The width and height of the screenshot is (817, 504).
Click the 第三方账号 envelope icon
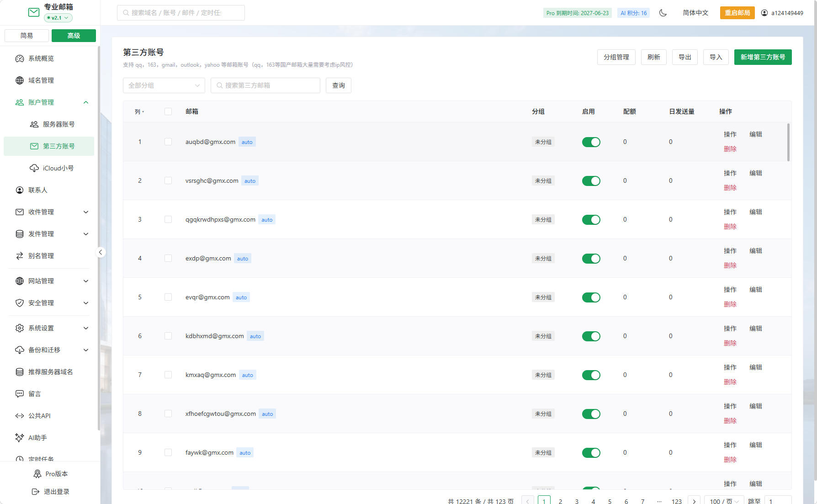(34, 146)
